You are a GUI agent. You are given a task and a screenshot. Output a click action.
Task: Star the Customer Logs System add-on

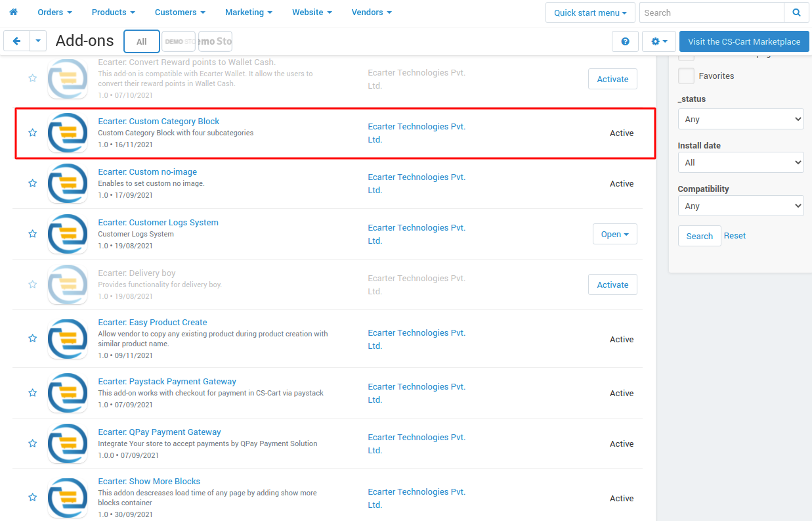click(32, 234)
